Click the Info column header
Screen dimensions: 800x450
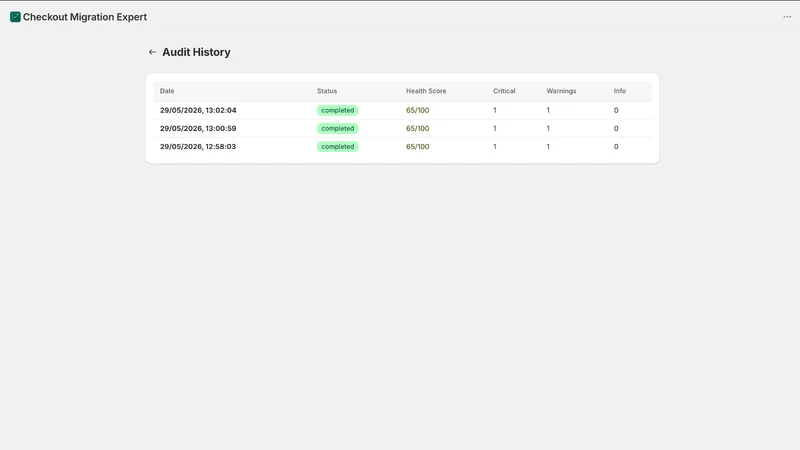point(620,91)
